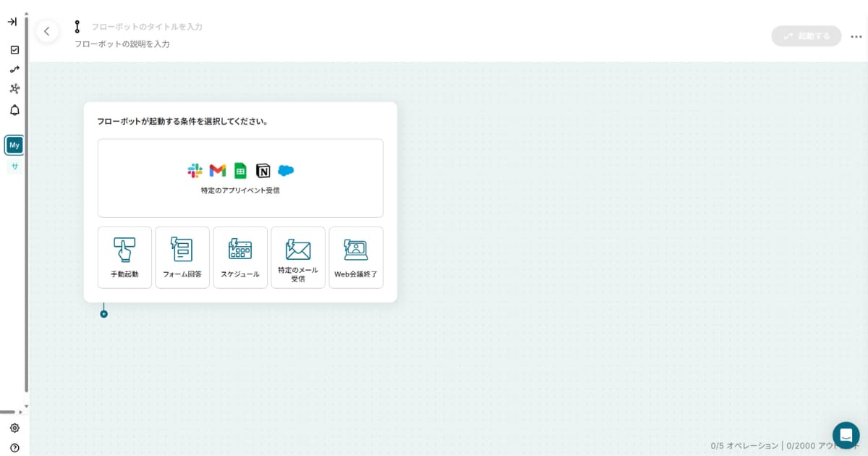Open settings gear in sidebar
Viewport: 868px width, 456px height.
click(x=14, y=428)
